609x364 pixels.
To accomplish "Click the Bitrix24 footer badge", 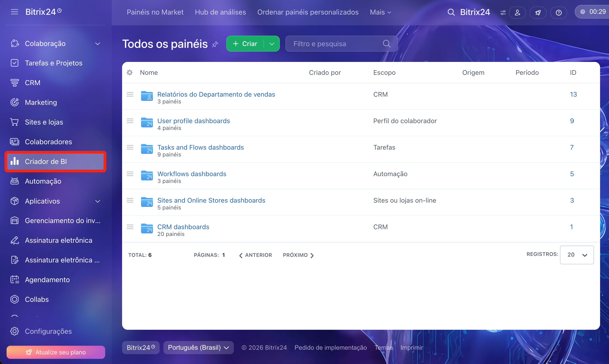I will click(141, 348).
